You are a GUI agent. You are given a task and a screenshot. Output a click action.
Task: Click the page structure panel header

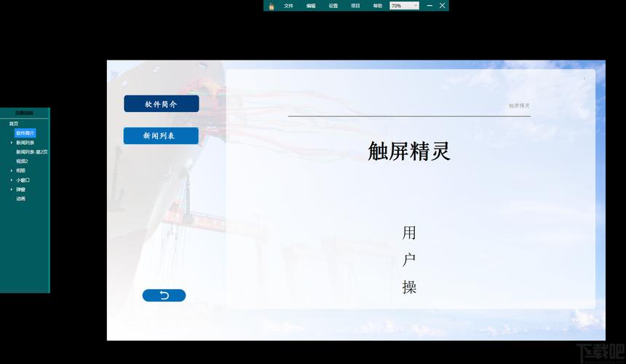(24, 113)
